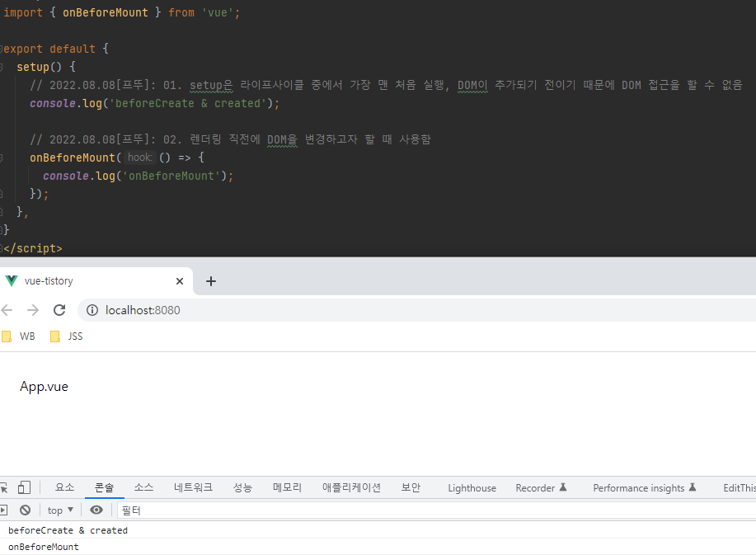The image size is (756, 555).
Task: Collapse the setup() code block
Action: pos(2,67)
